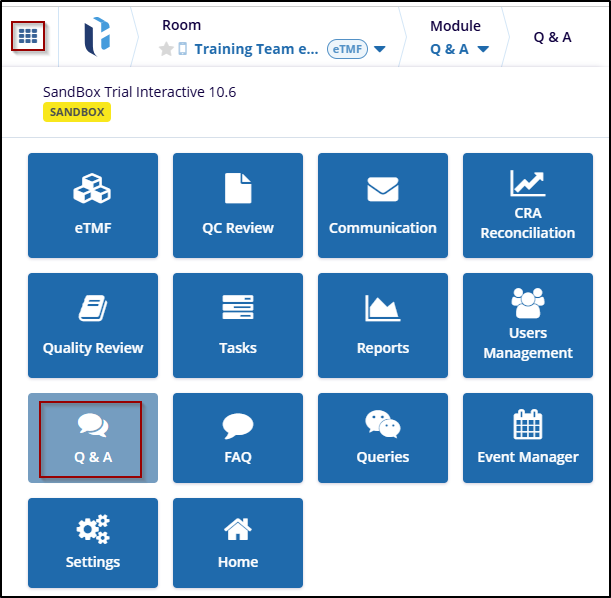Go to the Home tile
This screenshot has height=598, width=611.
(238, 543)
